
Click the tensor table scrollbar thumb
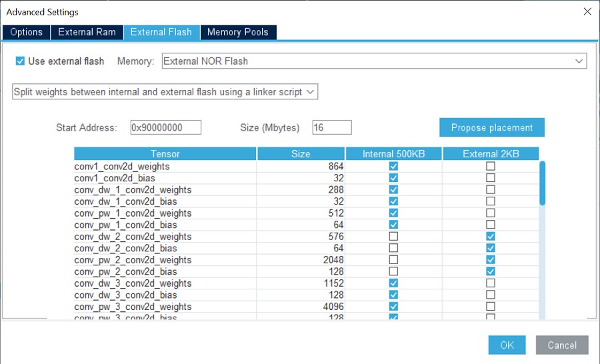542,183
